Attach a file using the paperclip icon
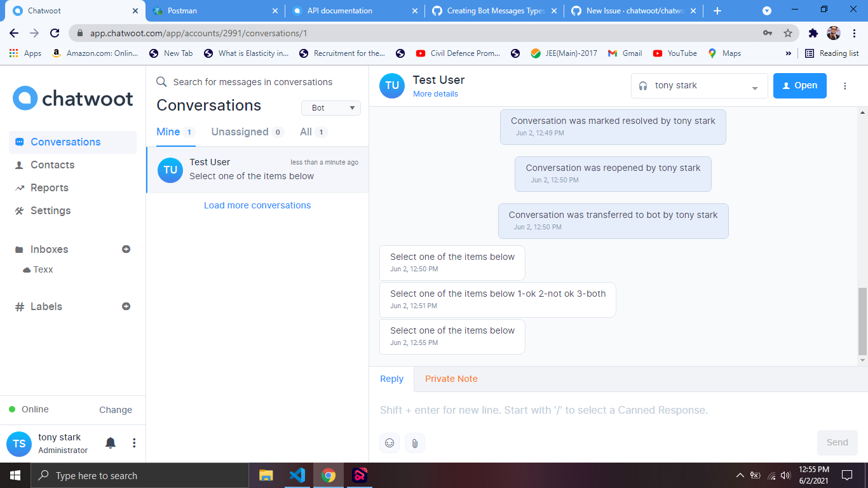868x488 pixels. [414, 442]
